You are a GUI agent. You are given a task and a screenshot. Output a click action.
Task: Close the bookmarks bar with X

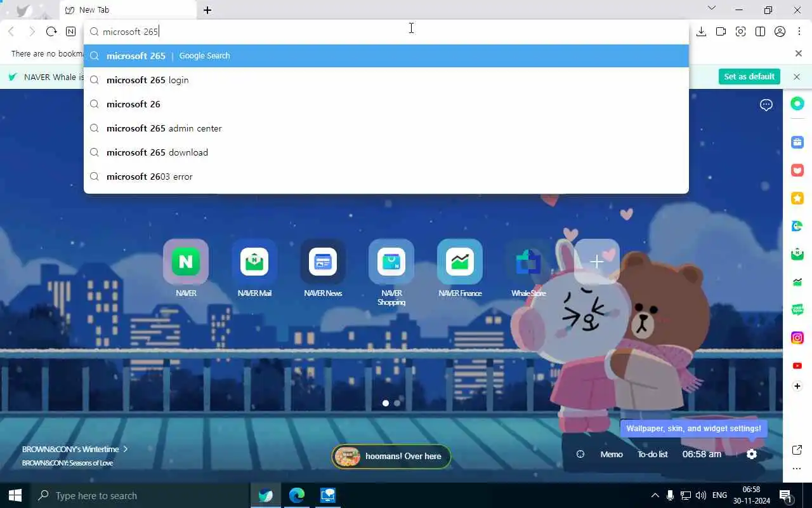click(x=799, y=53)
